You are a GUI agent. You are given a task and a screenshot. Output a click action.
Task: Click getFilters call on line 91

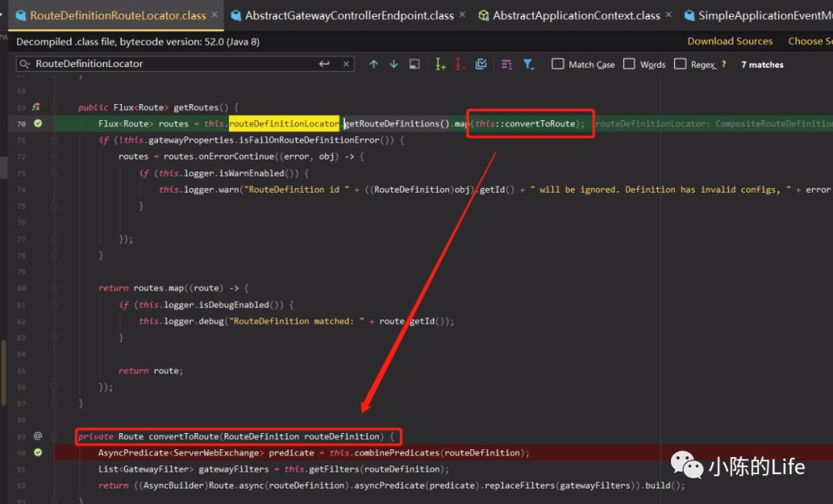point(334,469)
